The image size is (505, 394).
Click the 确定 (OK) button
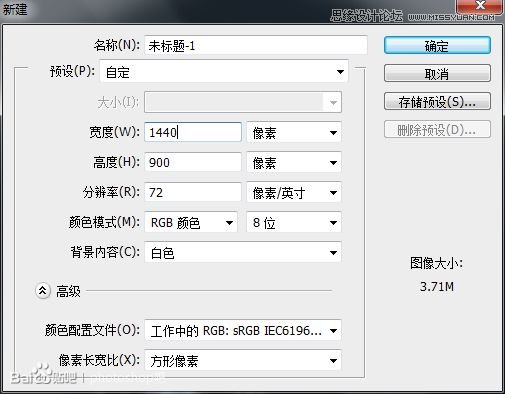(x=437, y=45)
